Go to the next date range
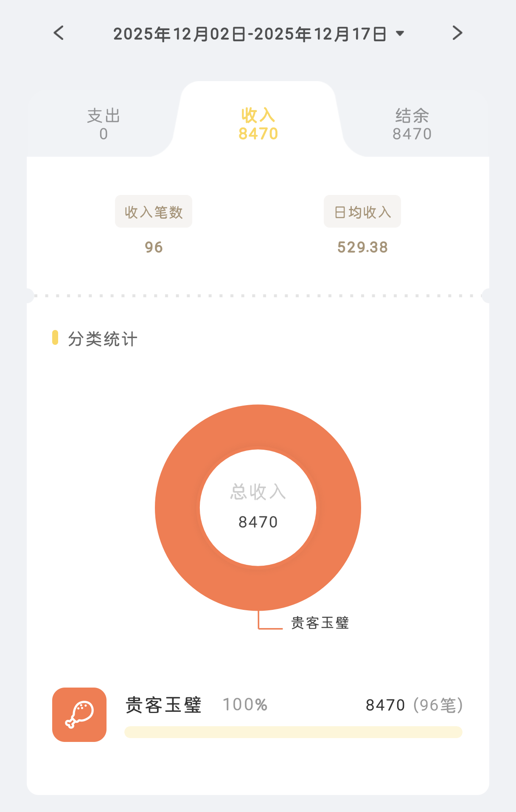Image resolution: width=516 pixels, height=812 pixels. point(457,33)
